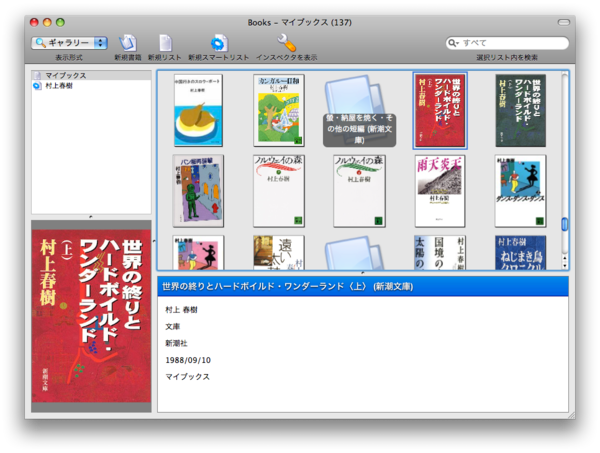Select the 遠い太鼓 book cover

[279, 253]
